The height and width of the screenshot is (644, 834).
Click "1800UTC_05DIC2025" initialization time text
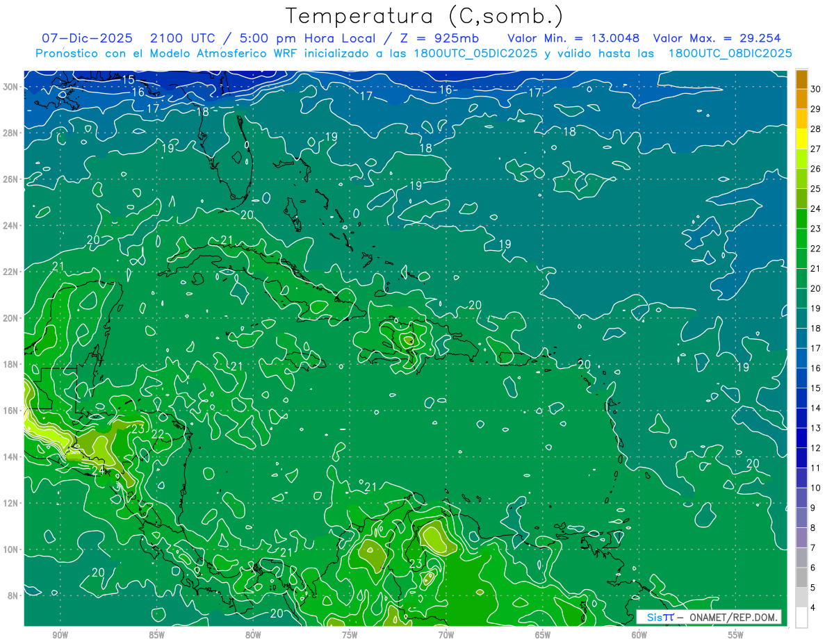pyautogui.click(x=475, y=53)
